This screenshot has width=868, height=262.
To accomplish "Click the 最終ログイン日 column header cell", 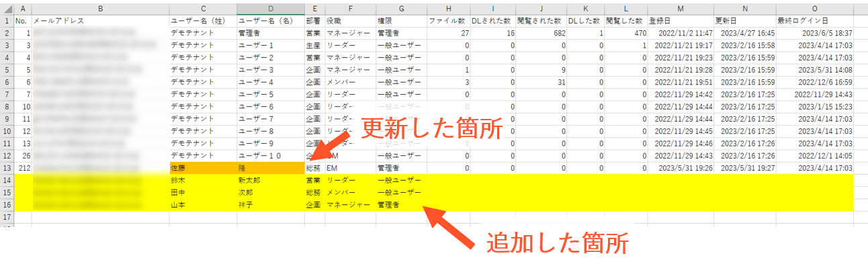I will (815, 20).
